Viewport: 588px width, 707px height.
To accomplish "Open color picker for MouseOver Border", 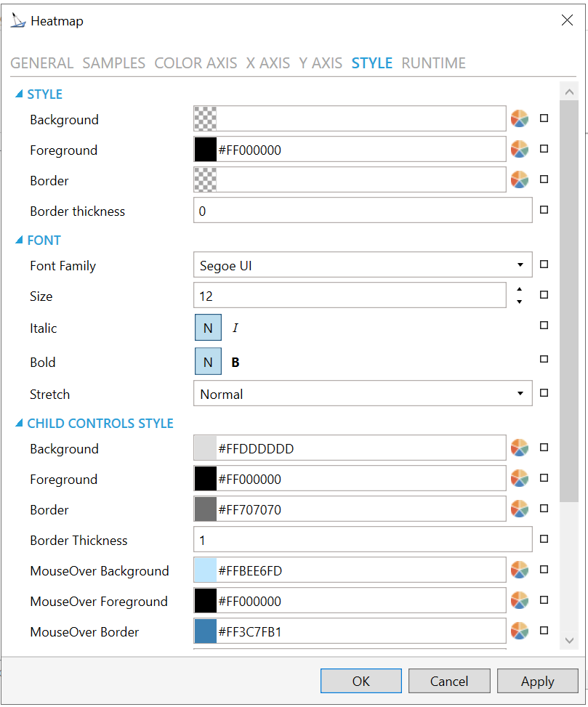I will [x=520, y=631].
